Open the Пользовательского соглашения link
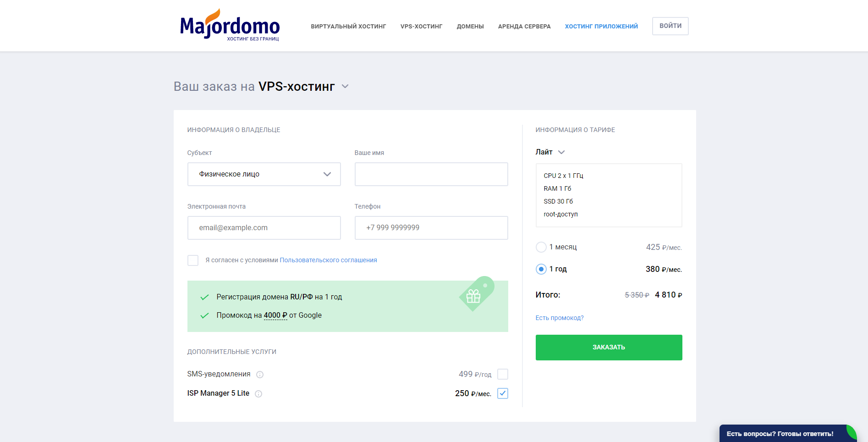 (x=328, y=260)
